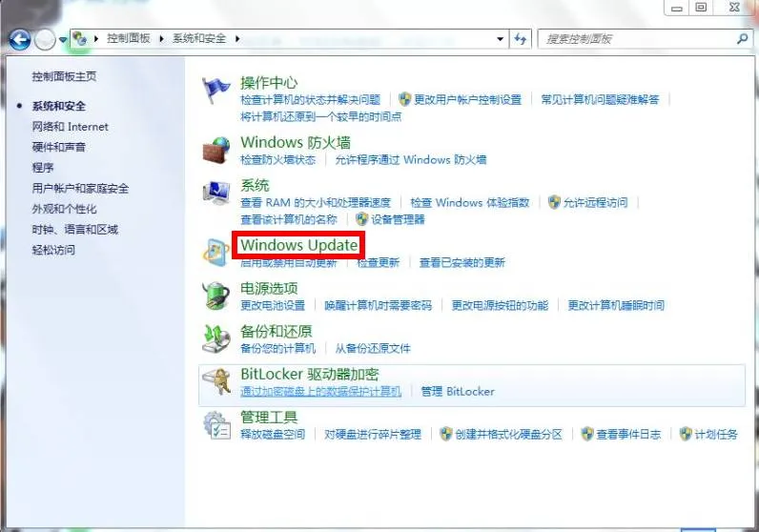Select 系统和安全 in the sidebar
The width and height of the screenshot is (759, 532).
coord(58,106)
